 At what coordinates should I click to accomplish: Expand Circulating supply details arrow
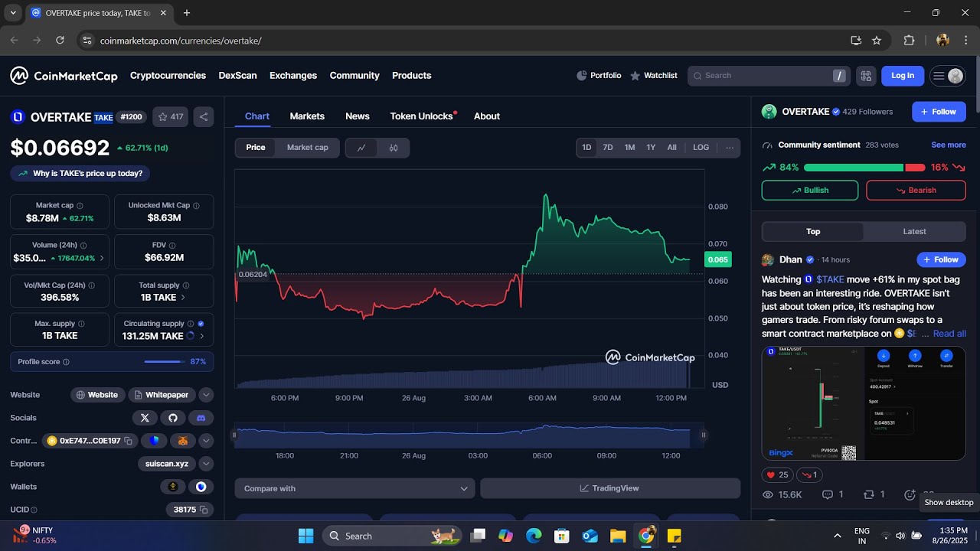(202, 336)
